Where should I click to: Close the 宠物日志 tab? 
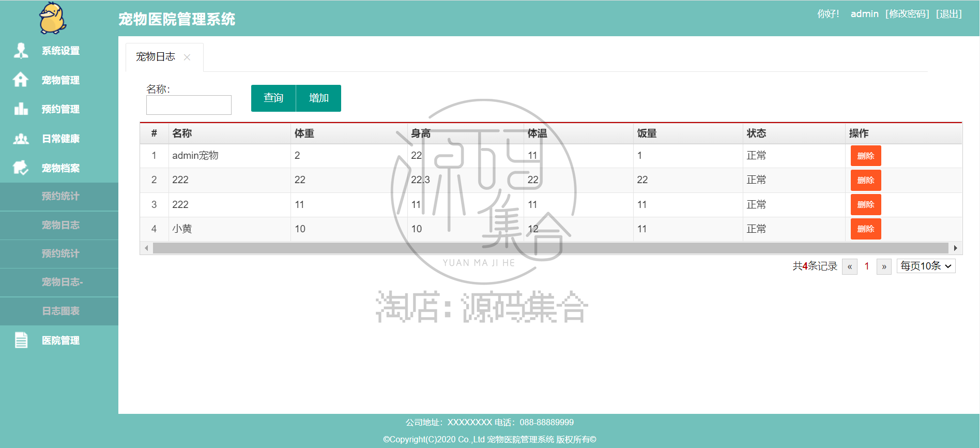(187, 57)
